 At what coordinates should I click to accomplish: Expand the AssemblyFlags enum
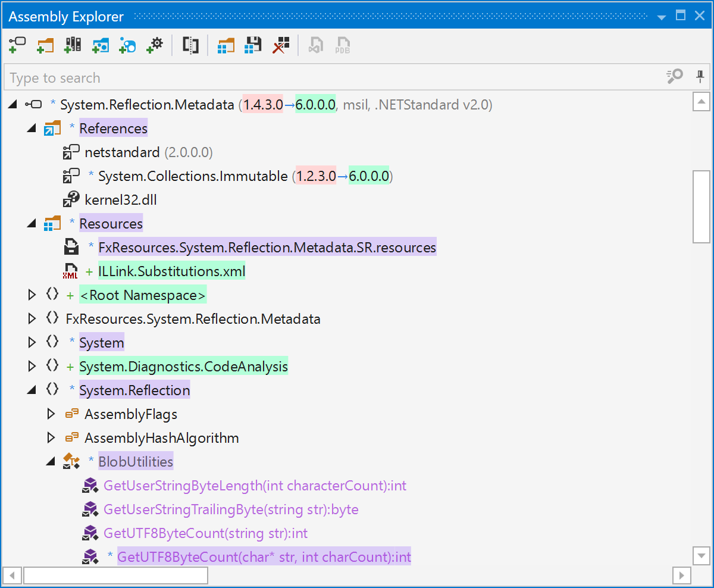click(51, 414)
